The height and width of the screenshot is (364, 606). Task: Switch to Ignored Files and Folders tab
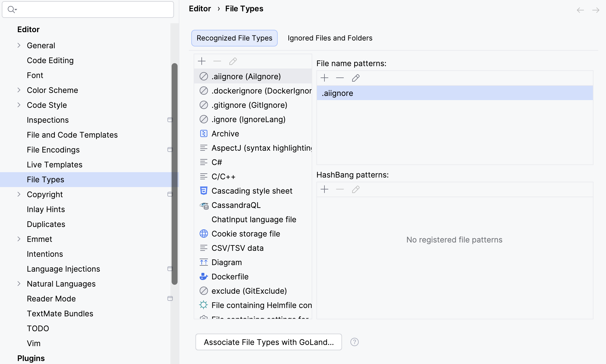coord(330,38)
